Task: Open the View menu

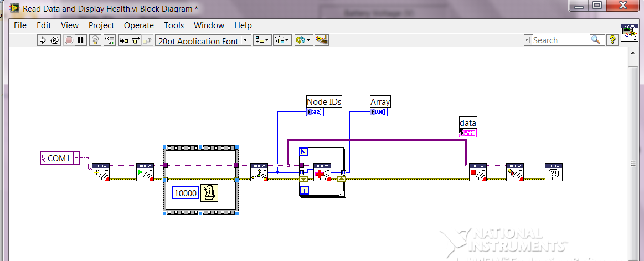Action: [70, 25]
